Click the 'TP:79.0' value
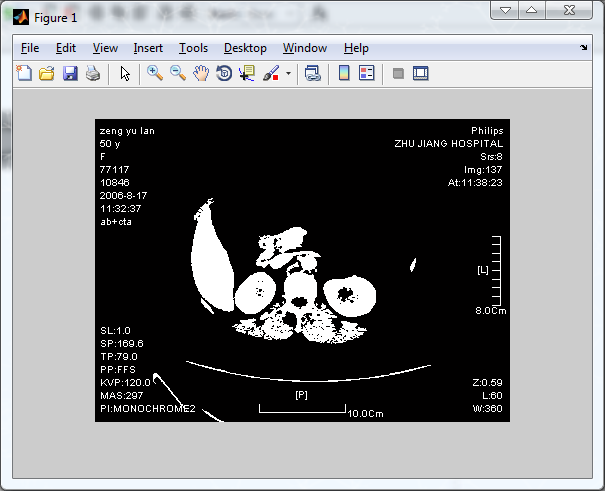The height and width of the screenshot is (491, 605). pyautogui.click(x=119, y=356)
